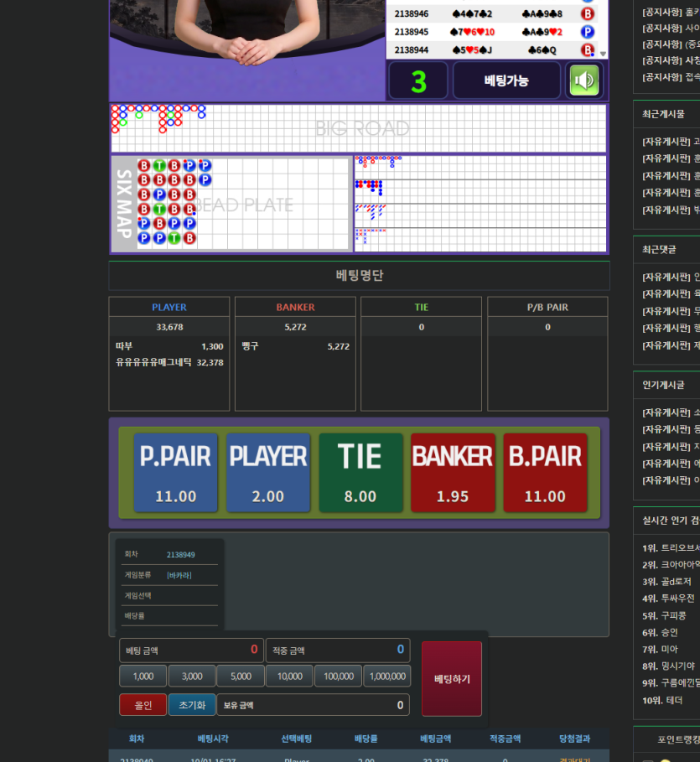Click the countdown number 3
This screenshot has height=762, width=700.
[x=418, y=81]
